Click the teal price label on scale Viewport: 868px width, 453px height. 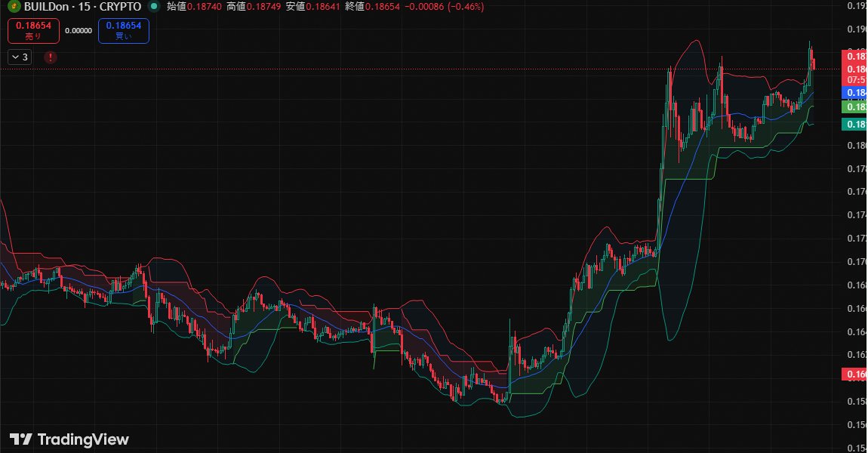click(x=854, y=124)
